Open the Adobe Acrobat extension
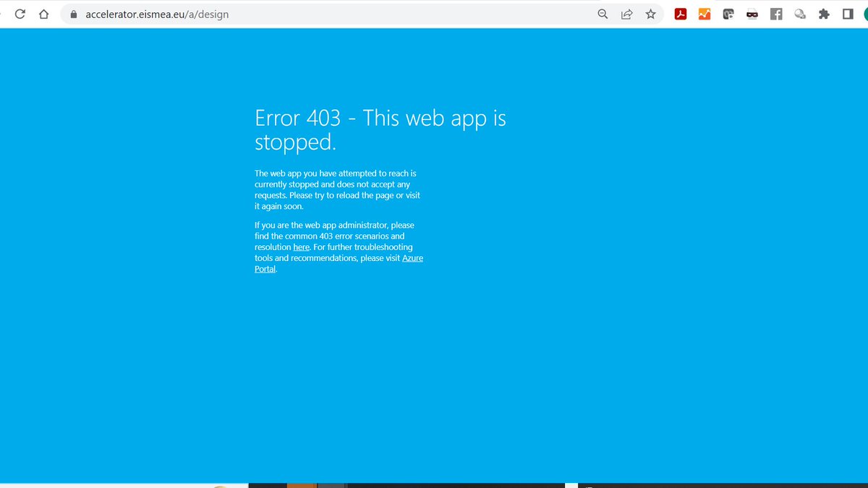The width and height of the screenshot is (868, 488). 681,14
